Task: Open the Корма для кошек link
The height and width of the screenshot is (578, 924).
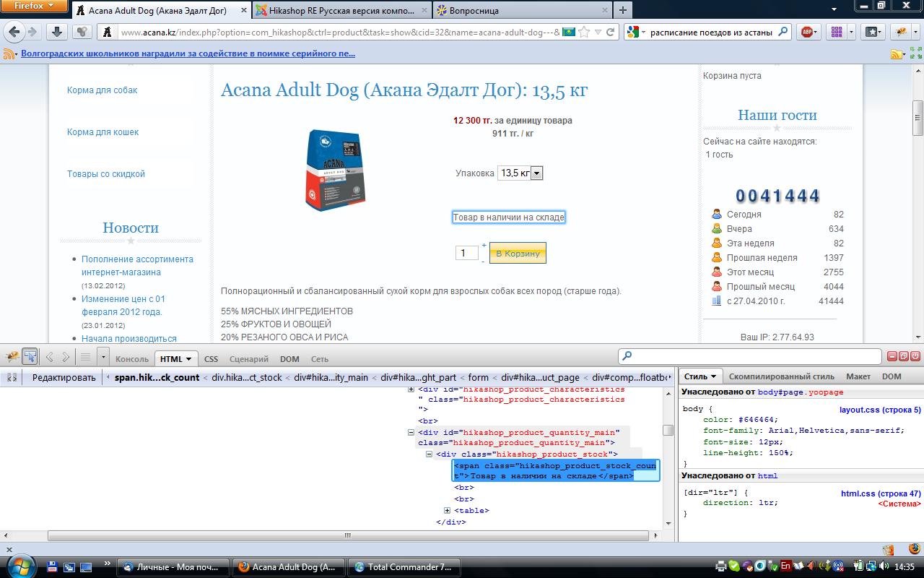Action: [x=103, y=132]
